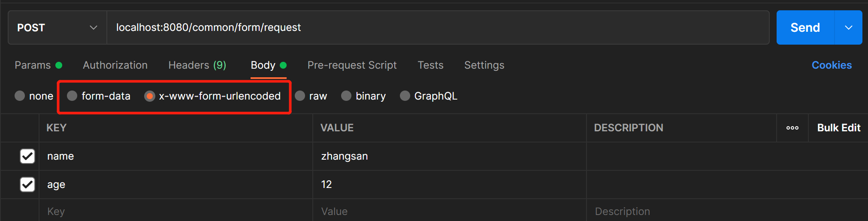Open the column options three-dots icon
The width and height of the screenshot is (868, 221).
click(x=792, y=128)
